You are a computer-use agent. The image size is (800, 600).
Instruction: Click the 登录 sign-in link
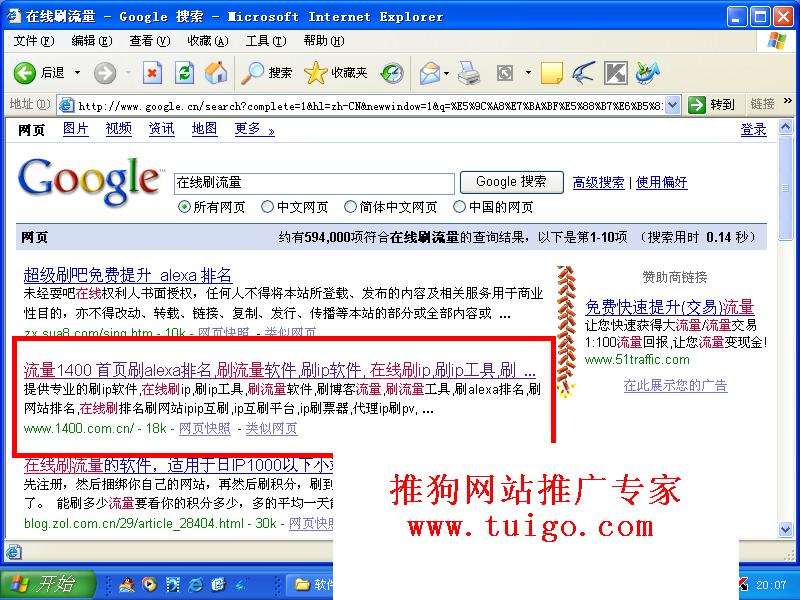pyautogui.click(x=753, y=130)
